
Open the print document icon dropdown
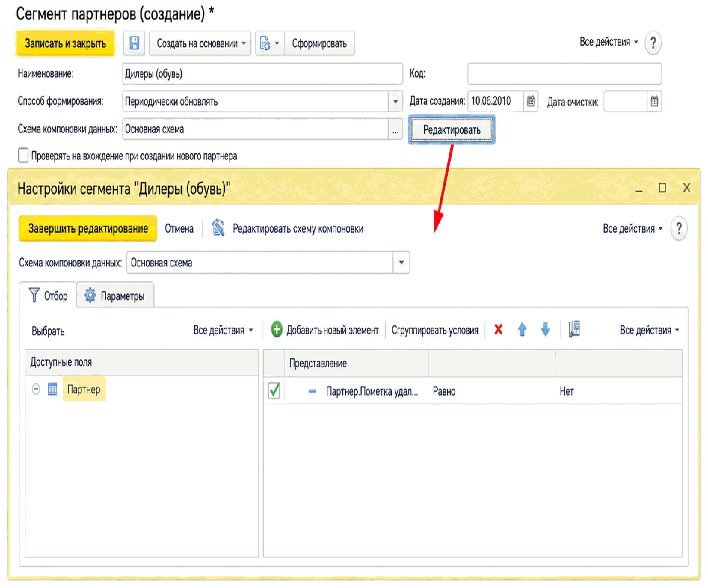(x=270, y=43)
